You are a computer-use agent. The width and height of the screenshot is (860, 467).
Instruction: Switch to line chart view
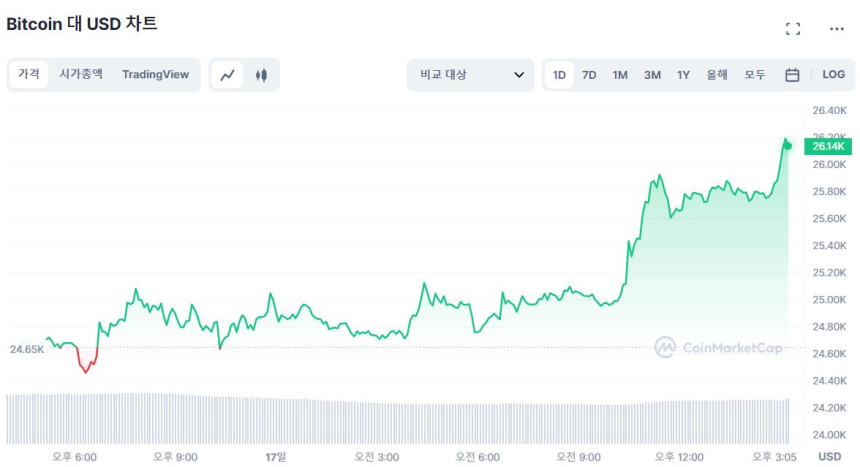point(228,75)
